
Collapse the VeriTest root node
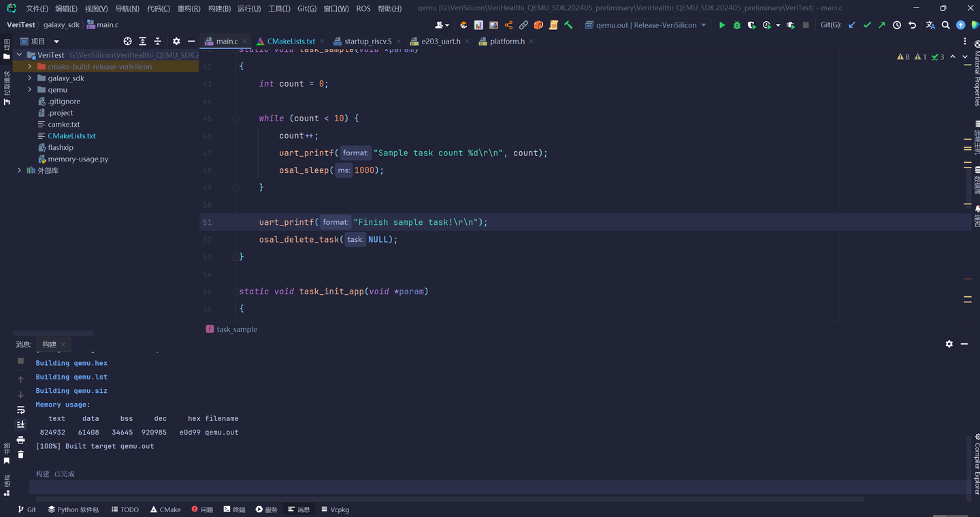click(x=19, y=55)
